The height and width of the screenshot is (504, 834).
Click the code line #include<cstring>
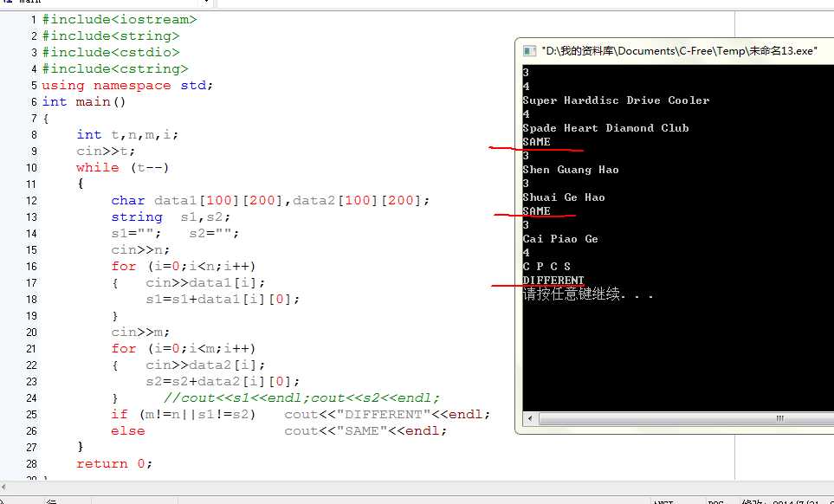click(x=115, y=69)
